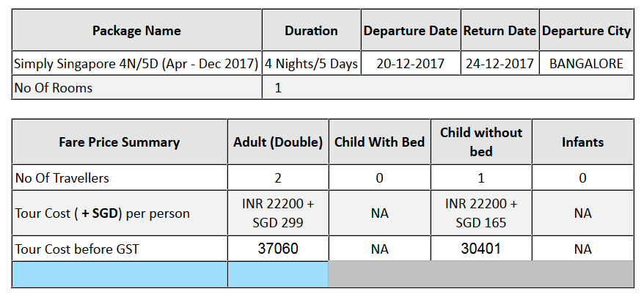Image resolution: width=644 pixels, height=297 pixels.
Task: Click the 4 Nights/5 Days cell
Action: click(x=311, y=64)
